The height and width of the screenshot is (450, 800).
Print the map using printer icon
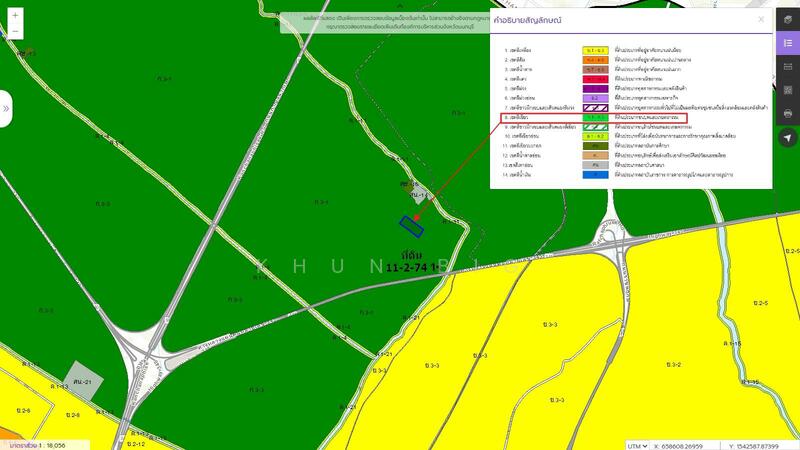(787, 114)
